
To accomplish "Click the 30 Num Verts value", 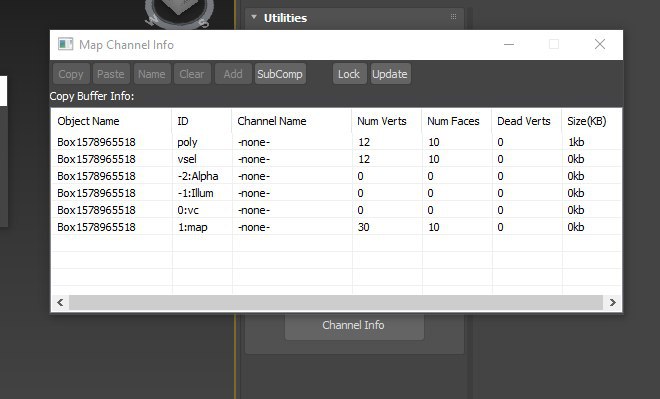I will [x=364, y=227].
